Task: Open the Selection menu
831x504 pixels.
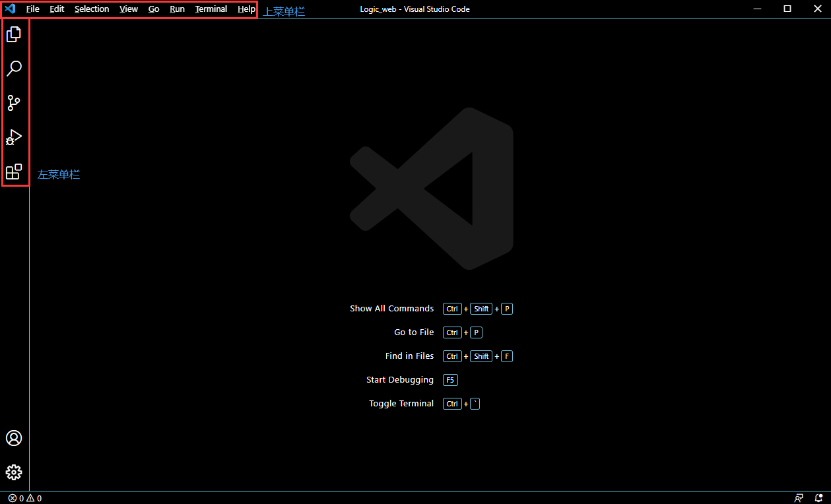Action: [92, 9]
